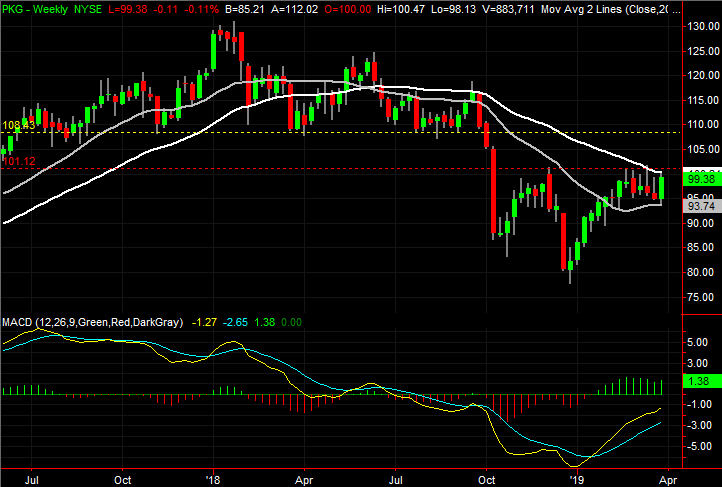Click the 125.00 price axis label
This screenshot has height=487, width=722.
(703, 51)
